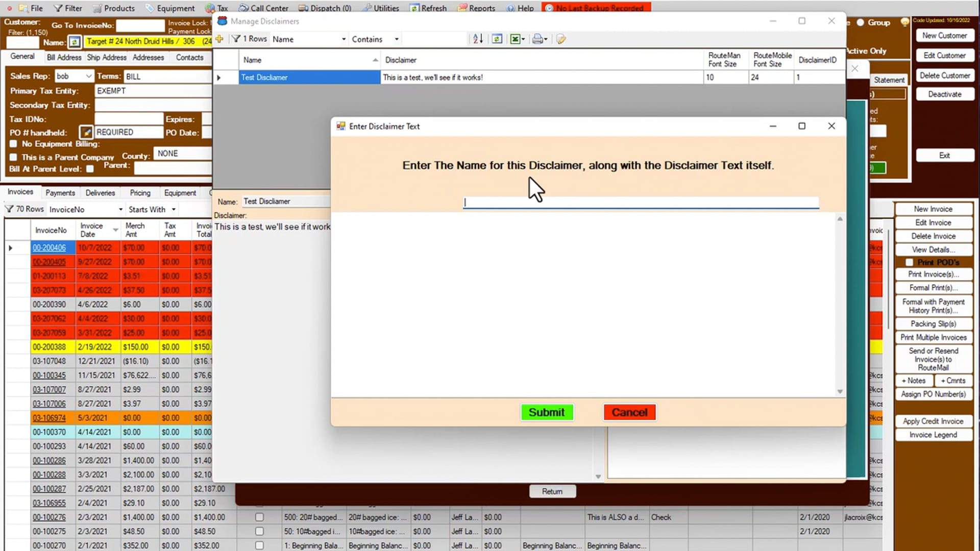Open the File menu
Screen dimensions: 980x551
[x=31, y=8]
